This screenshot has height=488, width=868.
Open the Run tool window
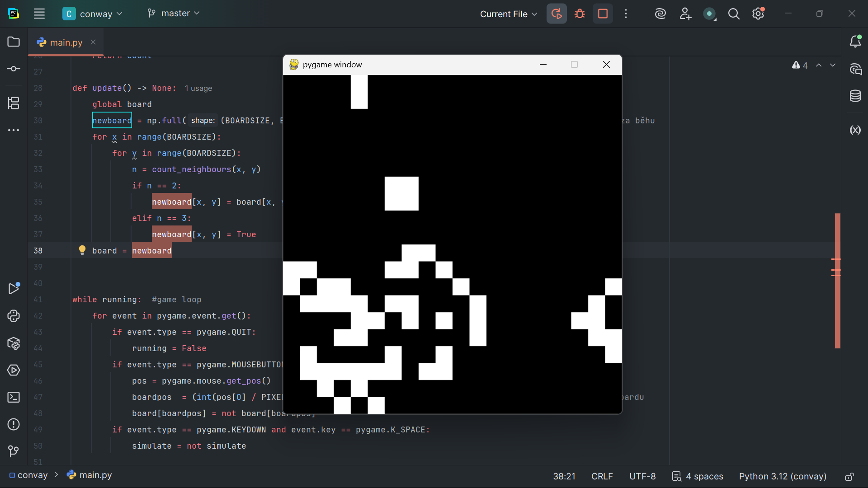point(14,288)
